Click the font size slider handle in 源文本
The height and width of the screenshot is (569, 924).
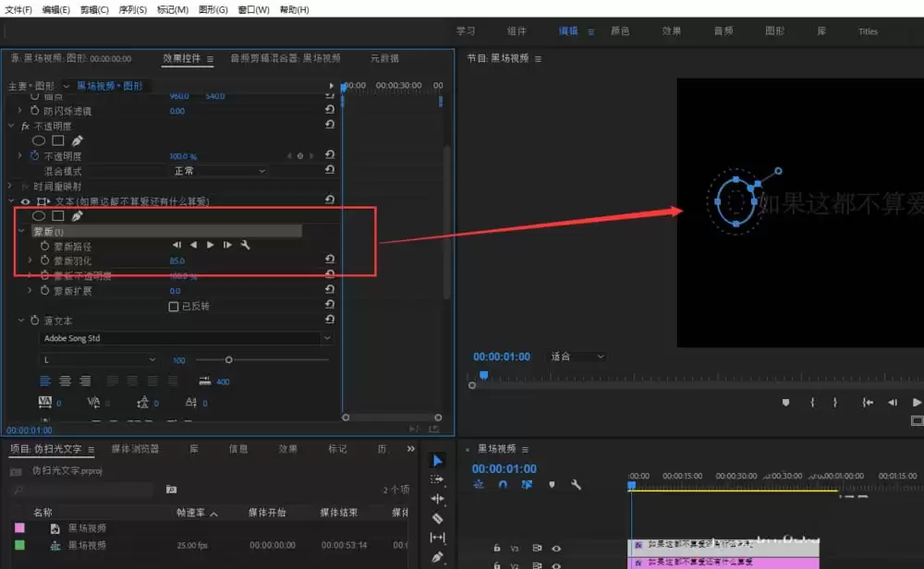click(229, 360)
